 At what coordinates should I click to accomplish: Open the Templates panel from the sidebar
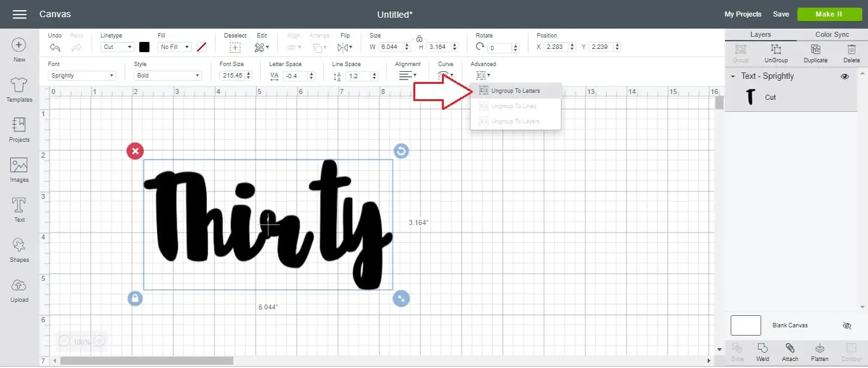point(19,89)
